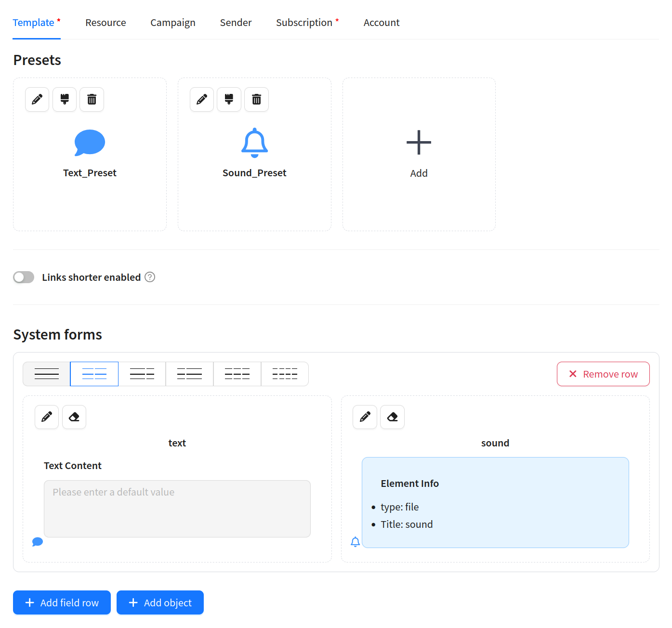
Task: Edit the Sound_Preset with pencil icon
Action: 202,100
